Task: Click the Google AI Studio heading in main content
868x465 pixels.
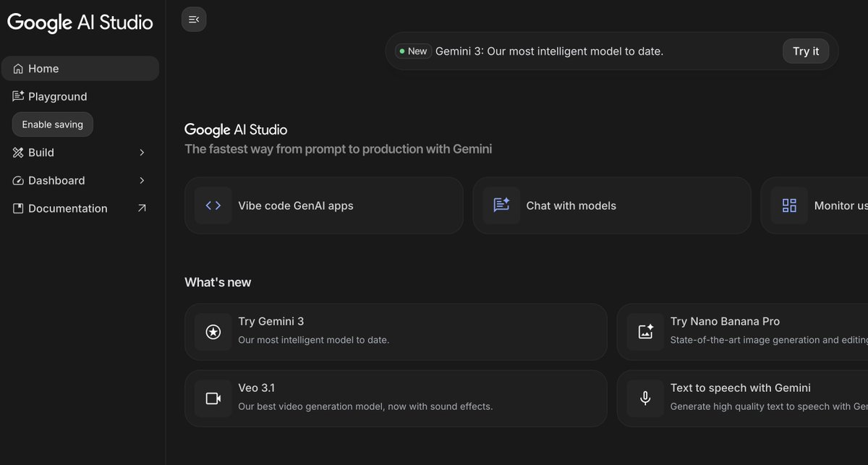Action: pos(236,129)
